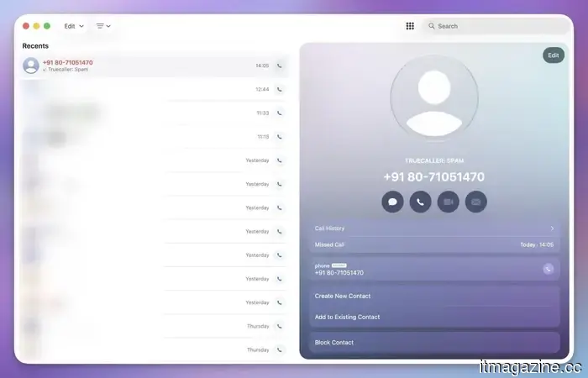Click the Edit button on the contact card
Image resolution: width=588 pixels, height=378 pixels.
point(553,55)
